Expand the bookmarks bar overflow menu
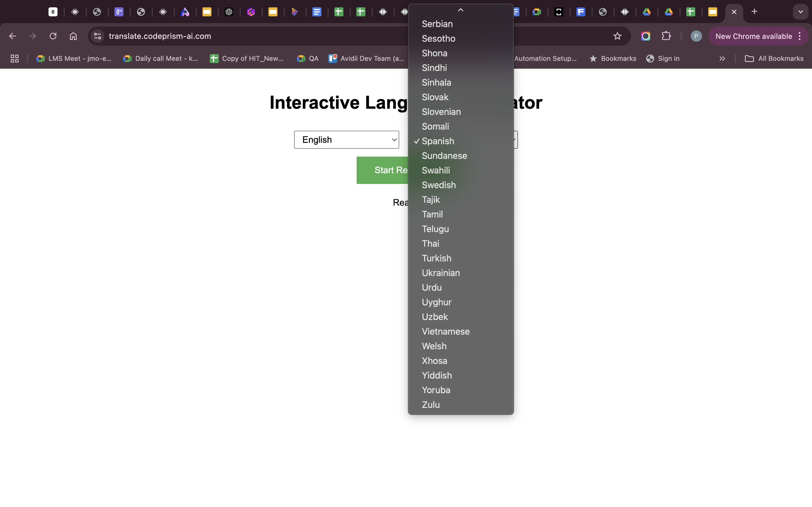 tap(723, 58)
